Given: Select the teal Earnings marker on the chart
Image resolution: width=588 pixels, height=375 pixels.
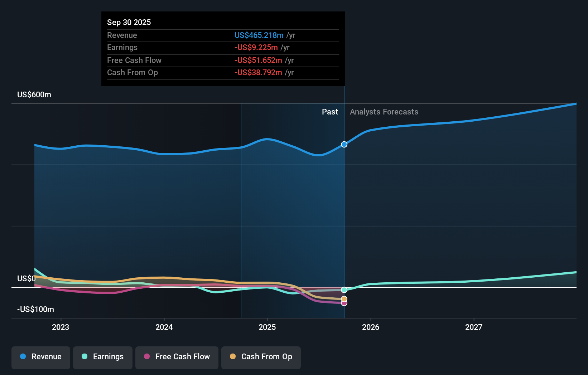Looking at the screenshot, I should point(344,290).
